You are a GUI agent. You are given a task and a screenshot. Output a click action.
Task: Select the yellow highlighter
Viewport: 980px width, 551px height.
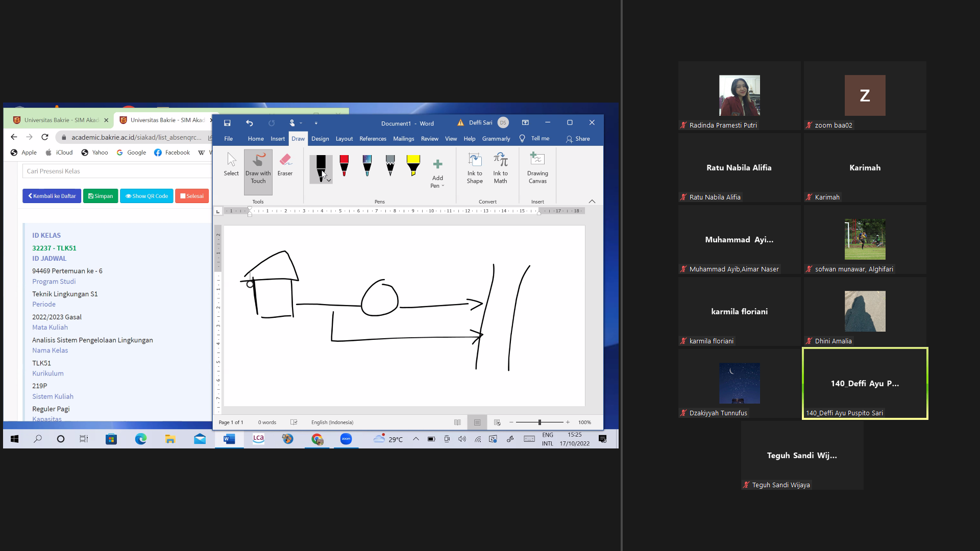(413, 166)
